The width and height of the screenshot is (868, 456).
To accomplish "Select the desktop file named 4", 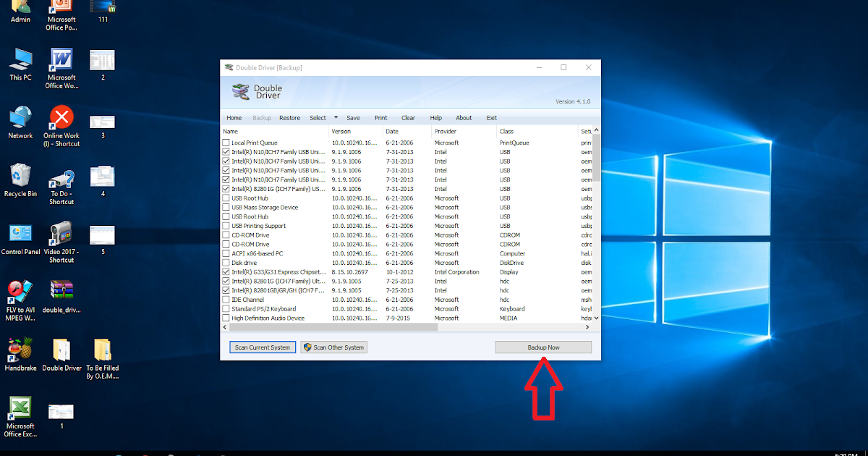I will pos(103,182).
